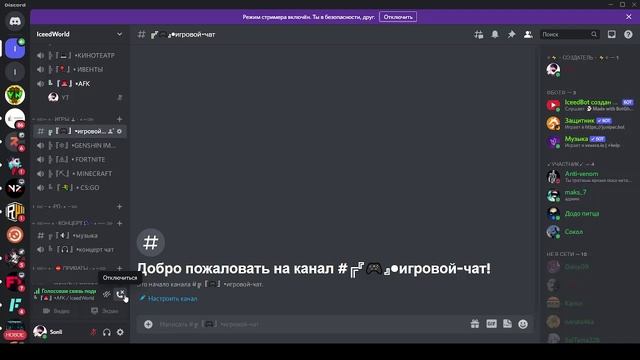Toggle the member list icon

[528, 34]
